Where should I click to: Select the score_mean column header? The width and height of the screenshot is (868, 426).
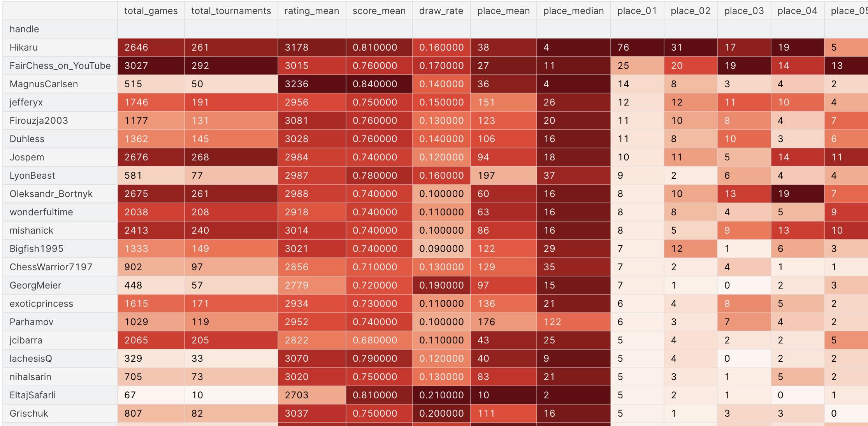coord(379,11)
